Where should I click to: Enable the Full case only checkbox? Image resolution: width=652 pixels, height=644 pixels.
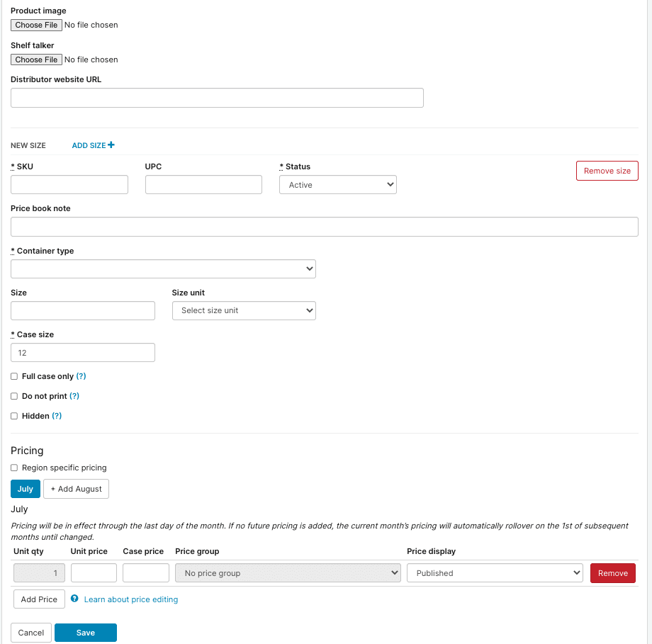point(14,376)
